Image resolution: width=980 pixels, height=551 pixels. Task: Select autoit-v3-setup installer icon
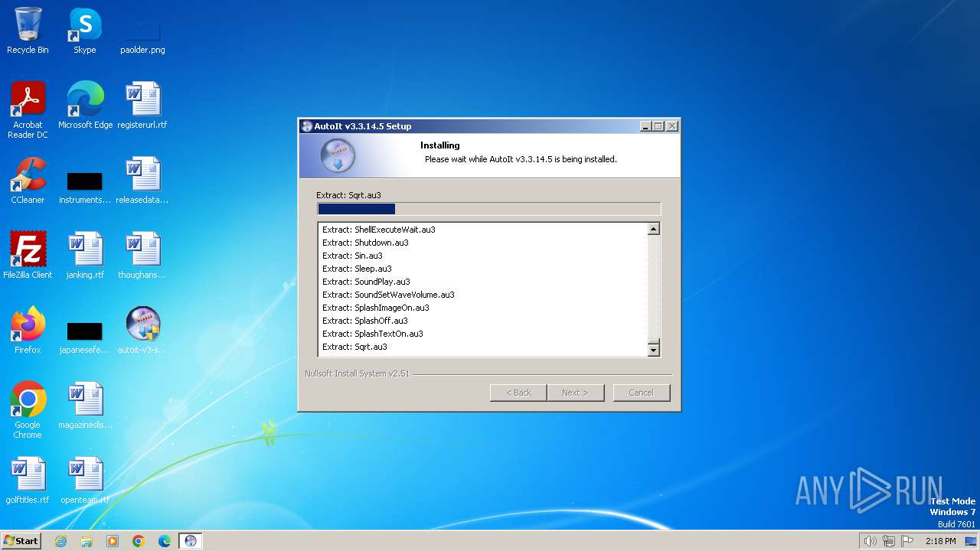pyautogui.click(x=142, y=330)
